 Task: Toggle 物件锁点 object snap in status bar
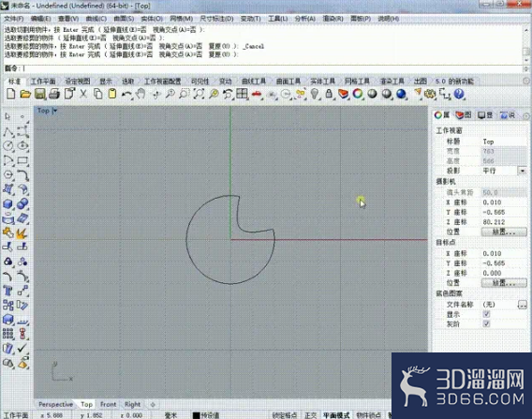[x=369, y=415]
